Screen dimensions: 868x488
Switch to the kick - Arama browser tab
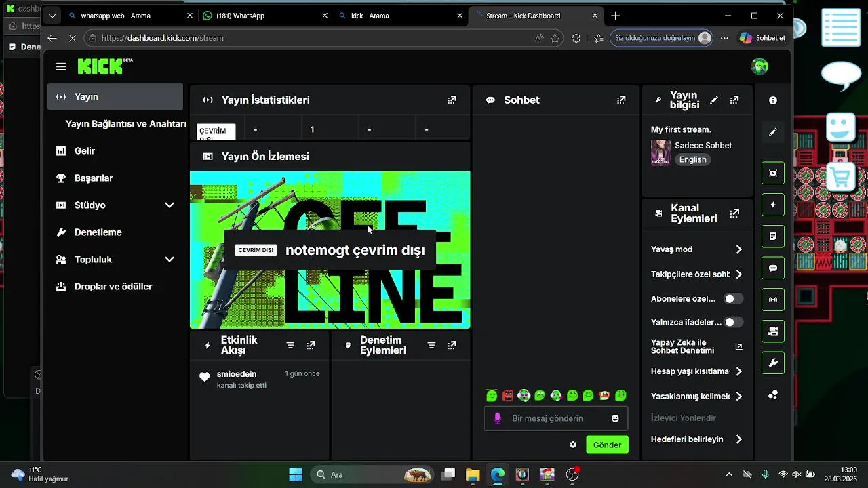[400, 16]
